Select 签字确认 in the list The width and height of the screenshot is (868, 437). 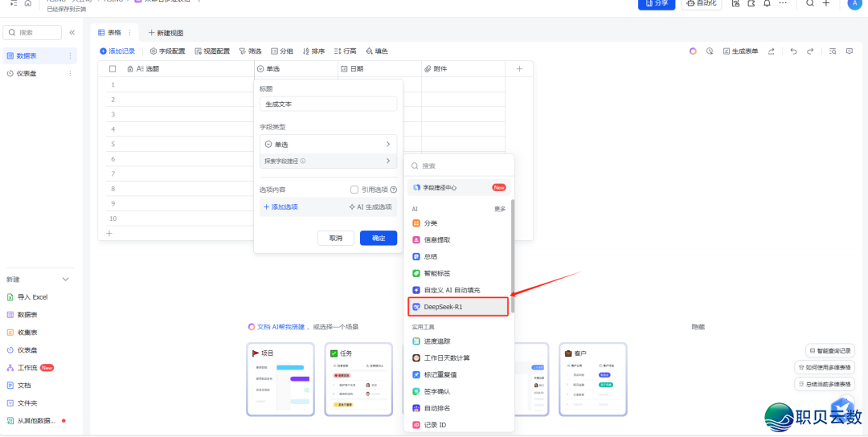(458, 391)
